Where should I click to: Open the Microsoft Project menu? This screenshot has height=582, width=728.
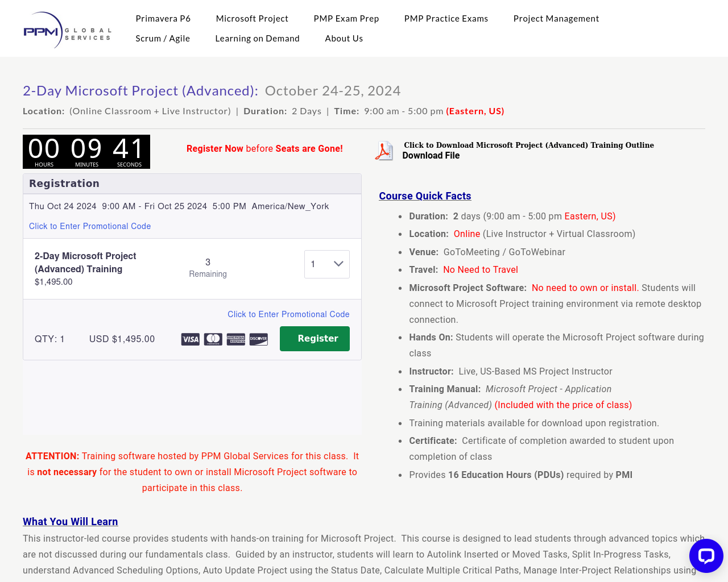pos(252,19)
